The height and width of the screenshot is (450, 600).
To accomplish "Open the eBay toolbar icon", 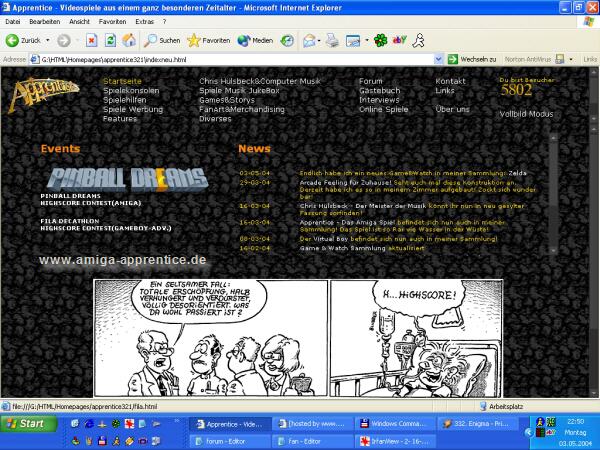I will 399,39.
